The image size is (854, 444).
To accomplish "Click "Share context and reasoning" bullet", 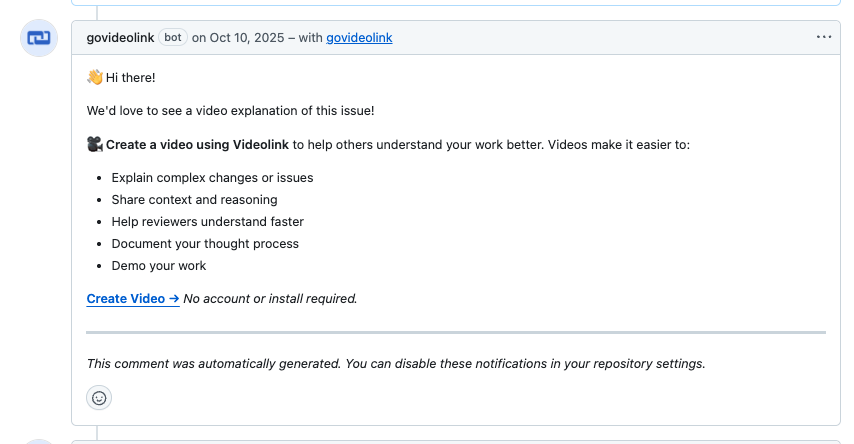I will point(194,200).
